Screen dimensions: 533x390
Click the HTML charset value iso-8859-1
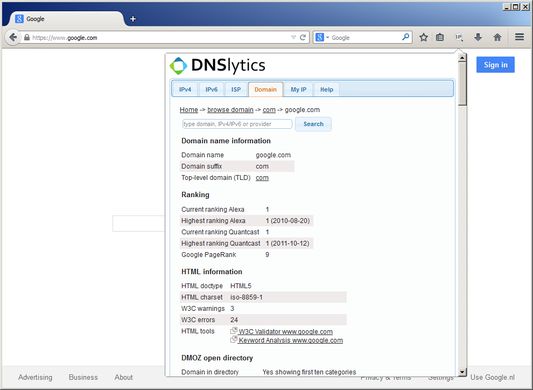click(x=246, y=297)
